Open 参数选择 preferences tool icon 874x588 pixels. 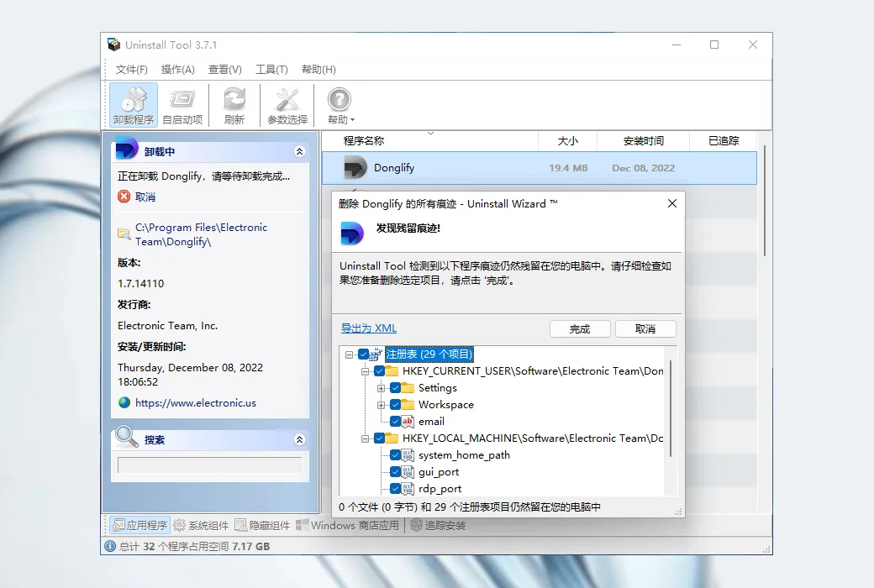tap(287, 105)
